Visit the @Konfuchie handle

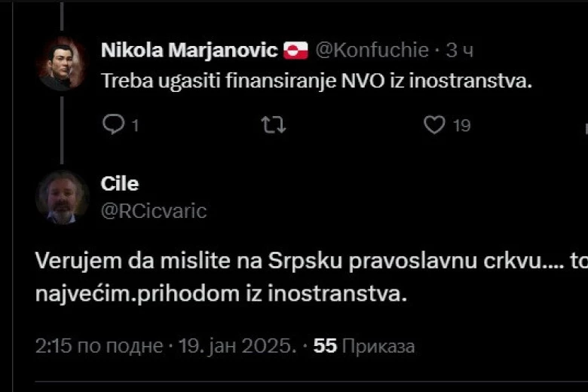click(371, 51)
